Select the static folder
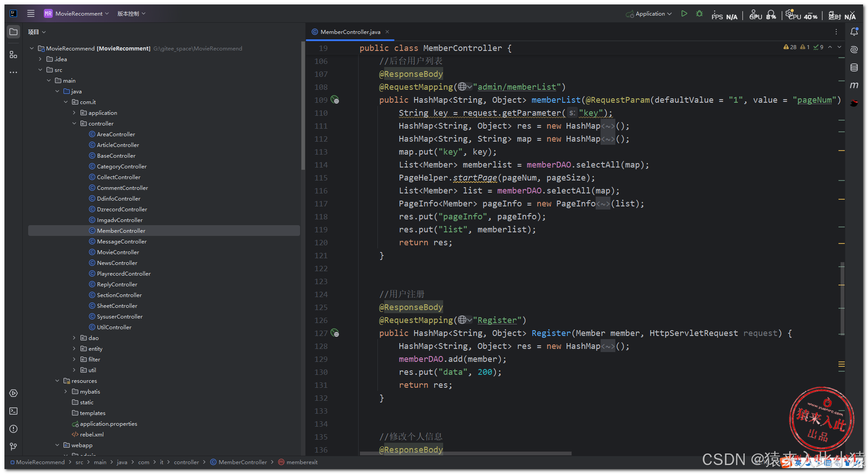 (87, 402)
